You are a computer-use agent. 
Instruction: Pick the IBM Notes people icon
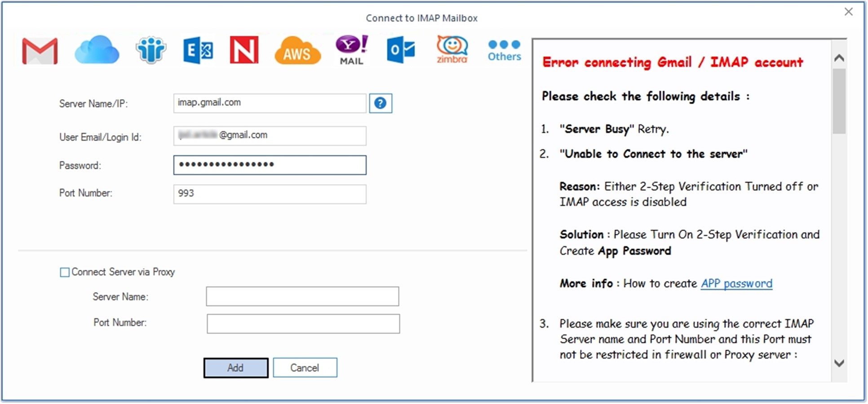151,49
